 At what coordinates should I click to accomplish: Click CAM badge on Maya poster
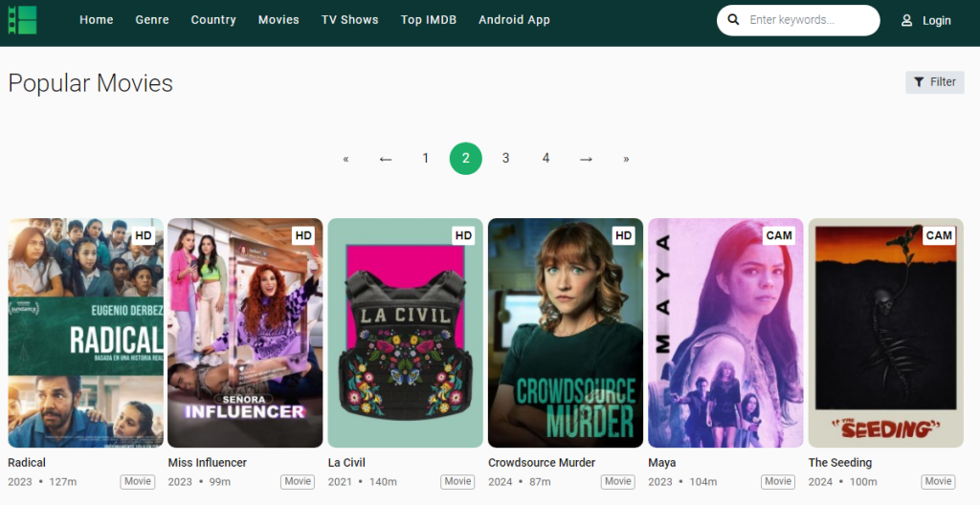(779, 235)
